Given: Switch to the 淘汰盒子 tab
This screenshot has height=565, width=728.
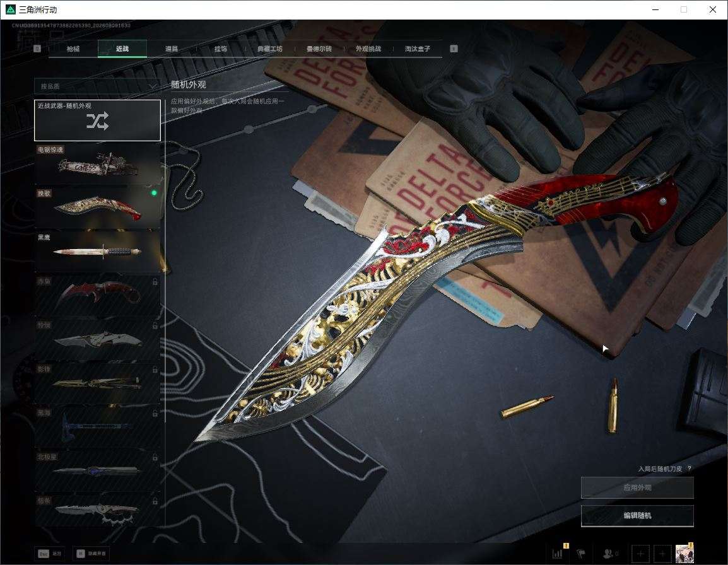Looking at the screenshot, I should coord(418,49).
